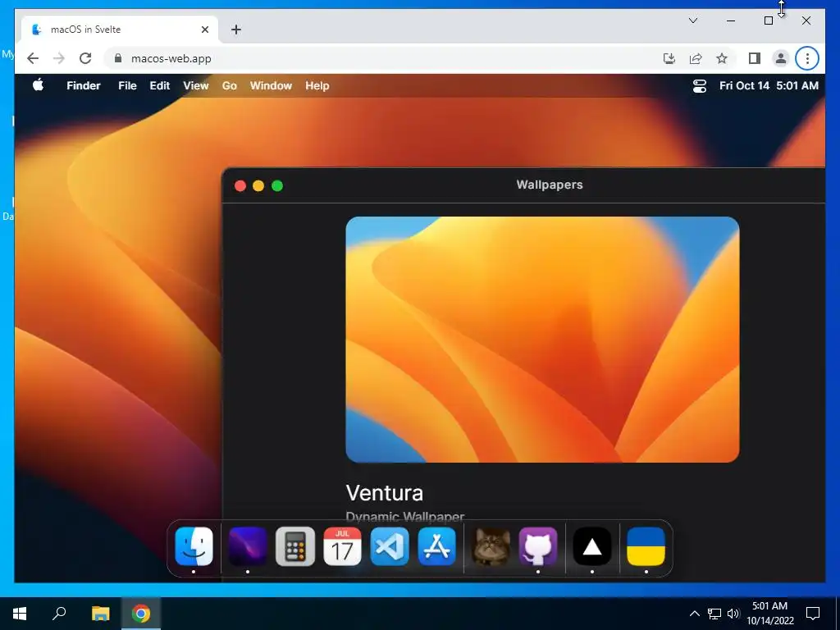Go forward in Chrome
The width and height of the screenshot is (840, 630).
pos(59,58)
